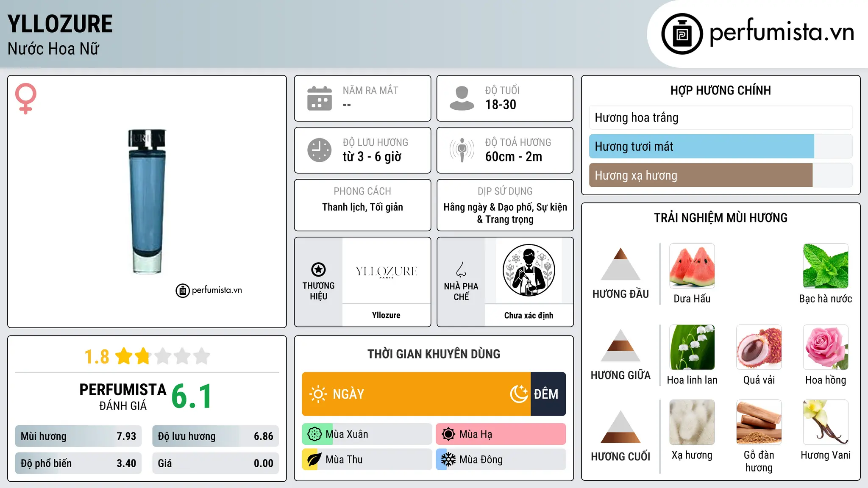The image size is (868, 488).
Task: Click the longevity value từ 3 - 6 giờ
Action: (372, 157)
